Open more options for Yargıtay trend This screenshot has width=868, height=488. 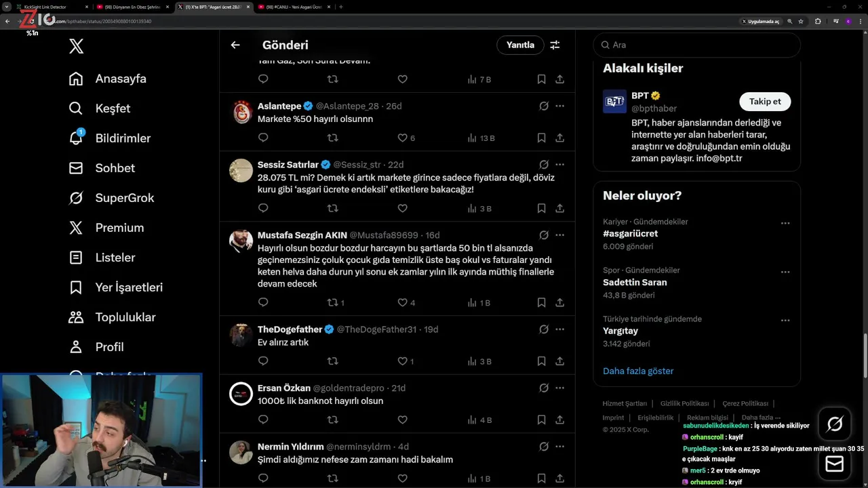[x=785, y=321]
